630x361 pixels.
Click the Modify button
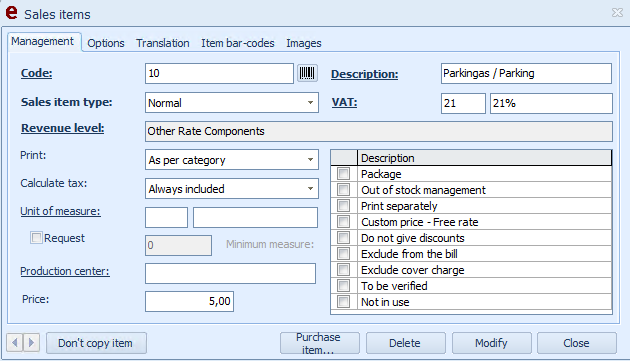point(491,343)
